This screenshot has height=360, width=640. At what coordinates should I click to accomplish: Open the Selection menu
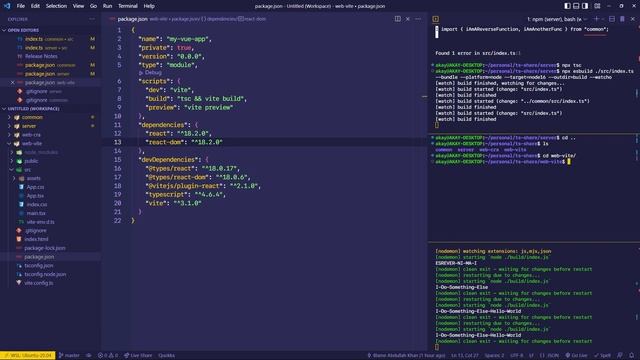tap(56, 6)
